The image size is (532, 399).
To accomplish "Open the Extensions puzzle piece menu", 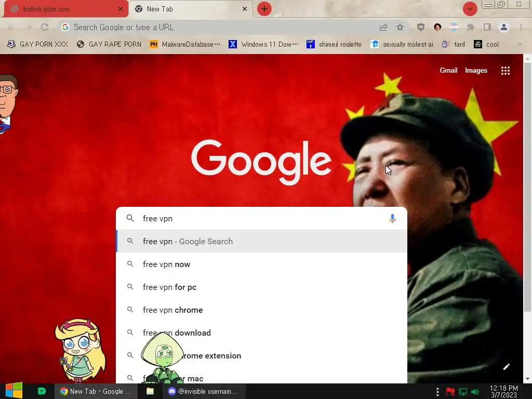I will point(471,27).
